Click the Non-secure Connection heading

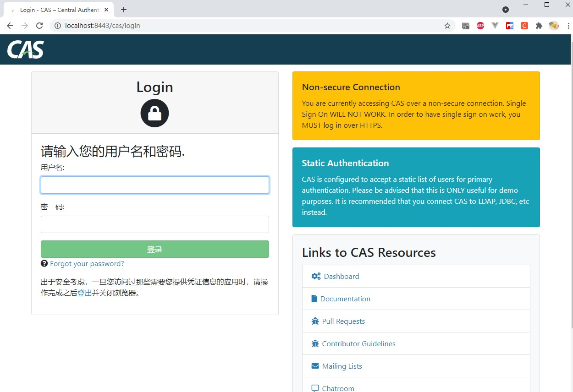pyautogui.click(x=351, y=87)
